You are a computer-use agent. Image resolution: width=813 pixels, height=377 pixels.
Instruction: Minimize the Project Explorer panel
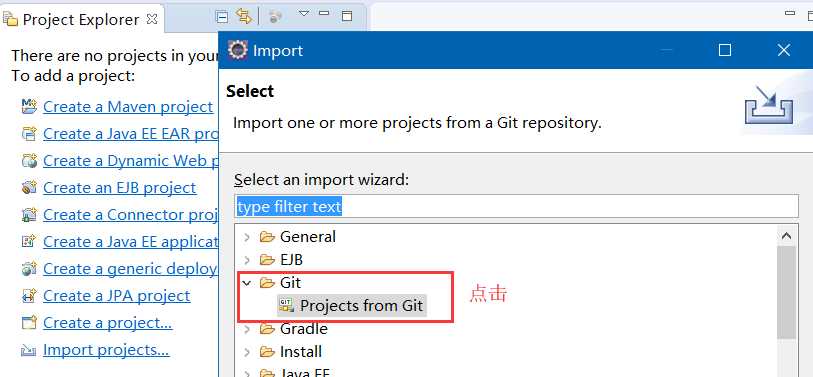pos(325,13)
